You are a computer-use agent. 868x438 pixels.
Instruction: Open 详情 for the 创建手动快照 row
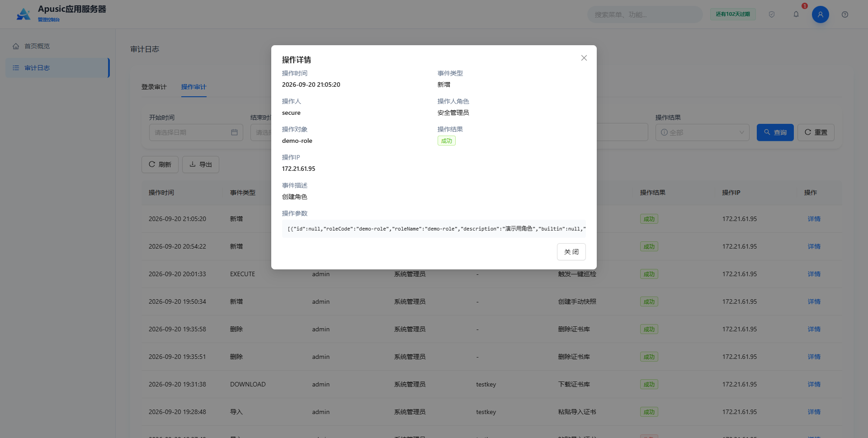[x=814, y=301]
